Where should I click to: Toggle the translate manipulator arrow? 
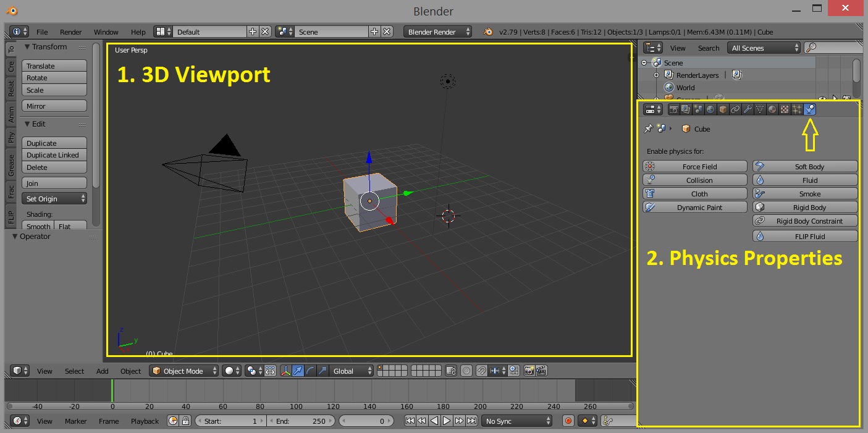pos(298,371)
